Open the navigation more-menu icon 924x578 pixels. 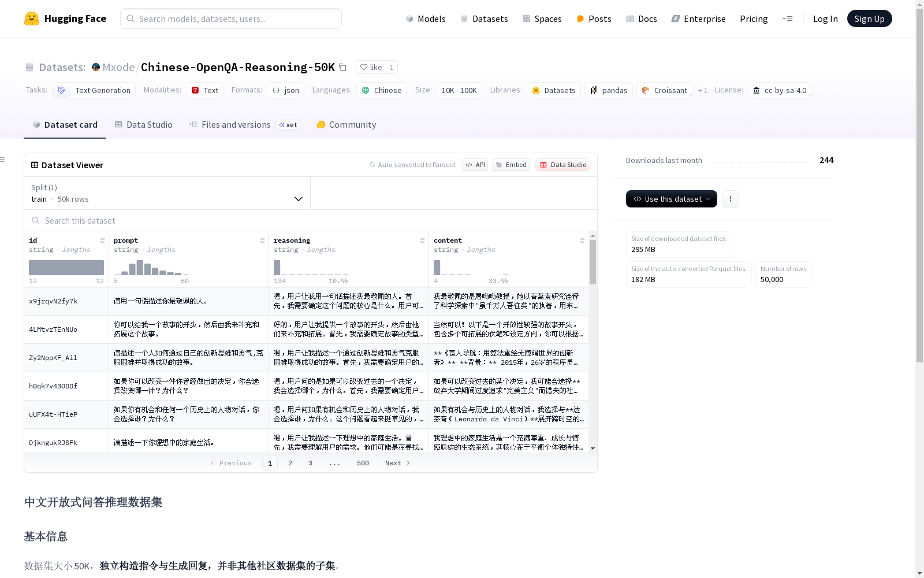coord(787,18)
